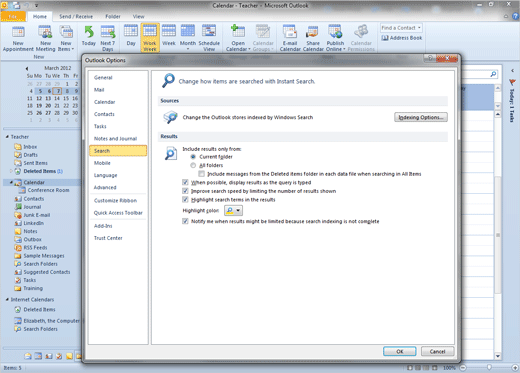Click Cancel in Outlook Options
Viewport: 520px width, 373px height.
(x=437, y=351)
